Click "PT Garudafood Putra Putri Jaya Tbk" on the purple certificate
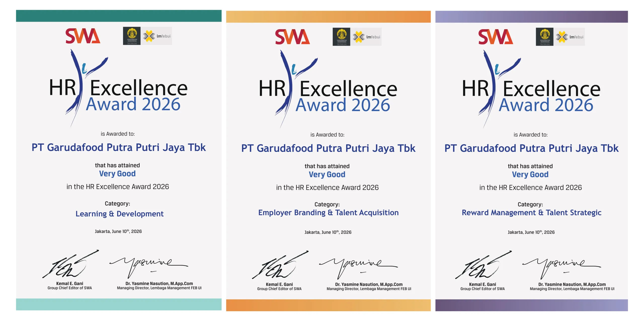Screen dimensions: 644x322 pyautogui.click(x=532, y=148)
